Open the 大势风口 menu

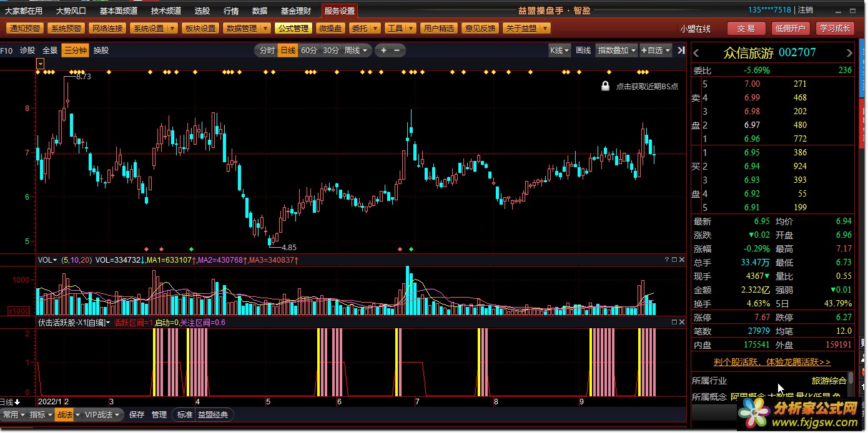pos(71,11)
